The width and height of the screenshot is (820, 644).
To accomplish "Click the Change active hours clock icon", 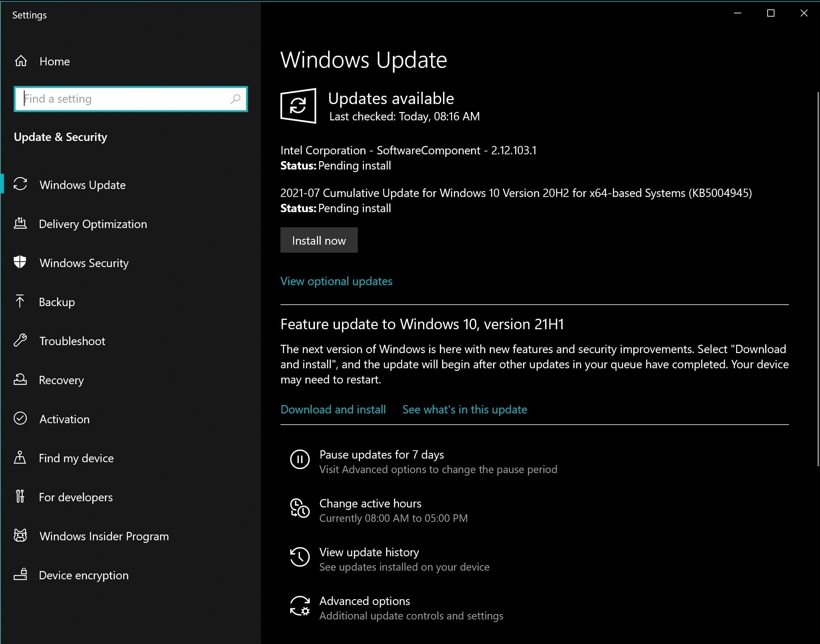I will coord(299,508).
